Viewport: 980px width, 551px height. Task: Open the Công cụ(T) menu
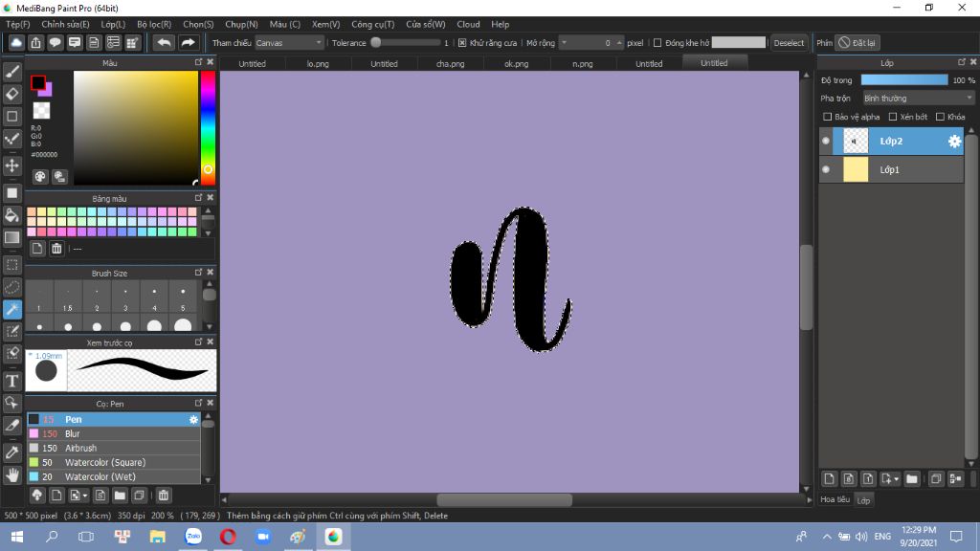tap(372, 24)
